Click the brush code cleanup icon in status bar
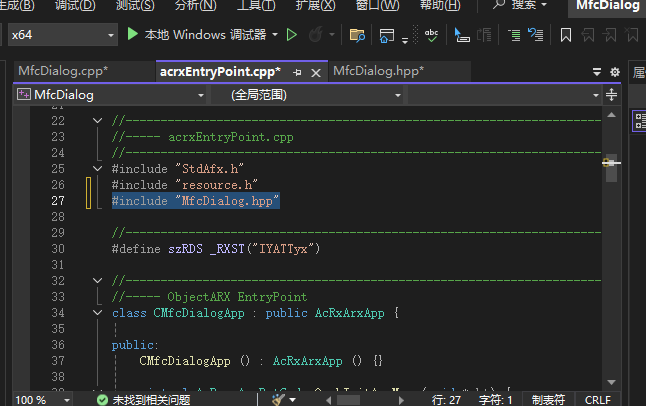The image size is (646, 406). click(279, 399)
